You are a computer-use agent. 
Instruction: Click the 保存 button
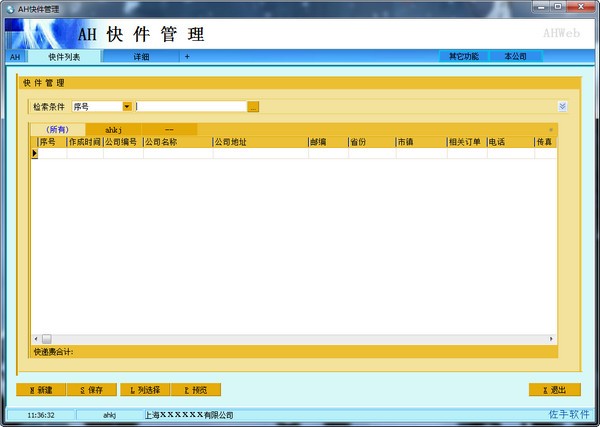coord(92,390)
